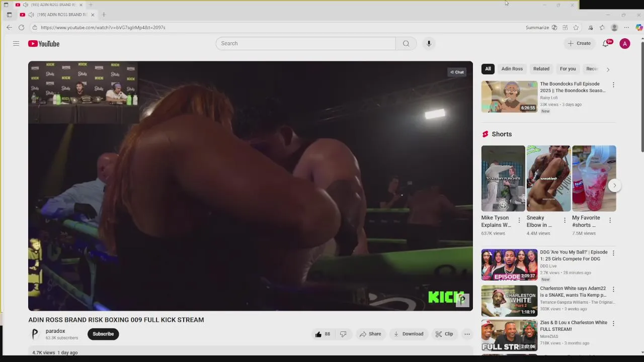644x362 pixels.
Task: Open the Boondocks video thumbnail
Action: (509, 97)
